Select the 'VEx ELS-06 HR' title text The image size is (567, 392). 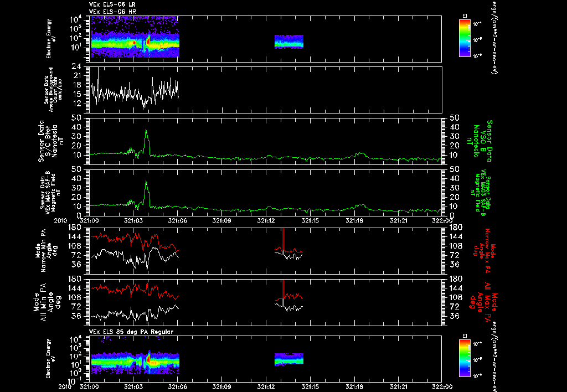[112, 12]
